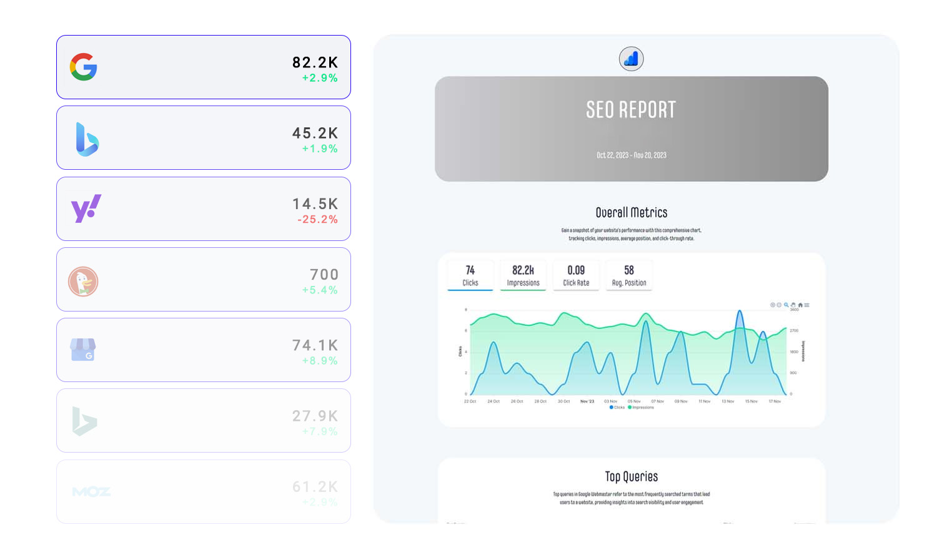Open the chart hamburger menu
This screenshot has height=560, width=937.
[x=807, y=305]
